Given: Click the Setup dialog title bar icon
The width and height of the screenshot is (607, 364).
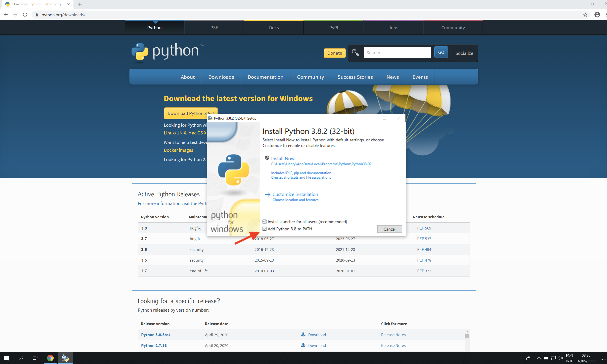Looking at the screenshot, I should [x=210, y=118].
